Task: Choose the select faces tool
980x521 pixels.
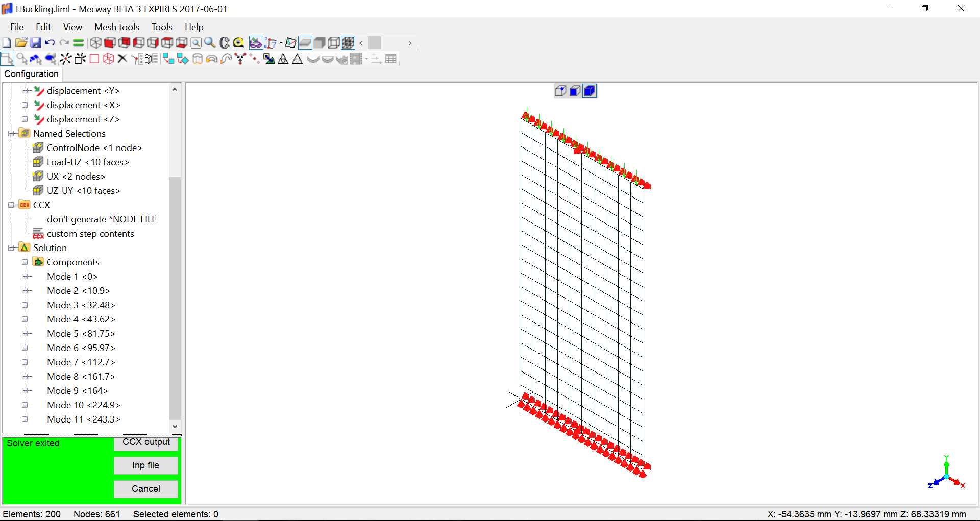Action: [x=35, y=59]
